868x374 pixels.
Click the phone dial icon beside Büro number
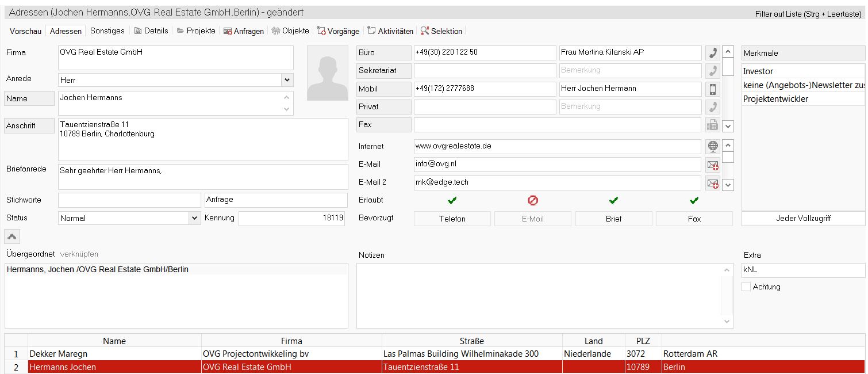coord(713,53)
